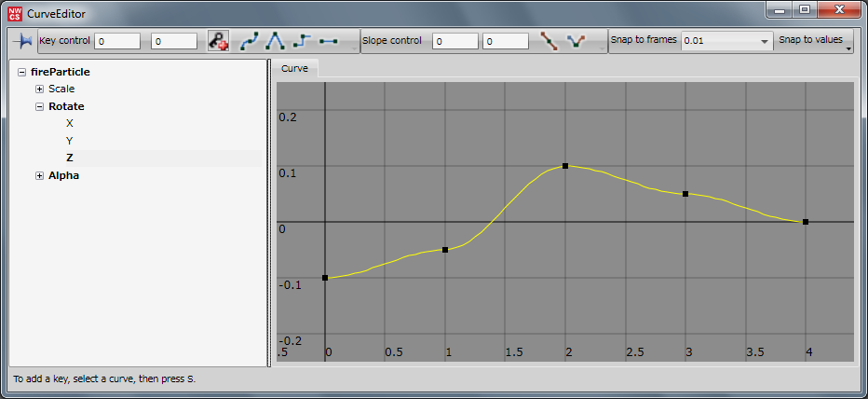This screenshot has width=868, height=399.
Task: Click the second Slope control input field
Action: [x=507, y=42]
